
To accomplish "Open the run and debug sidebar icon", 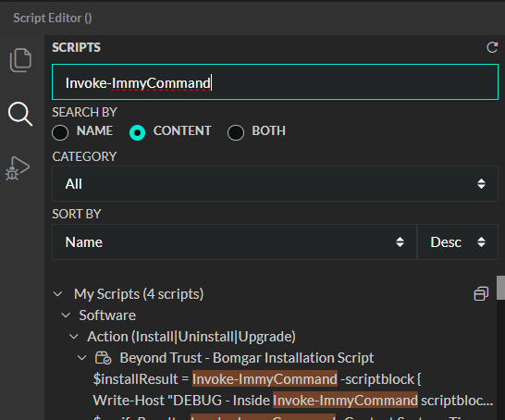I will tap(18, 168).
